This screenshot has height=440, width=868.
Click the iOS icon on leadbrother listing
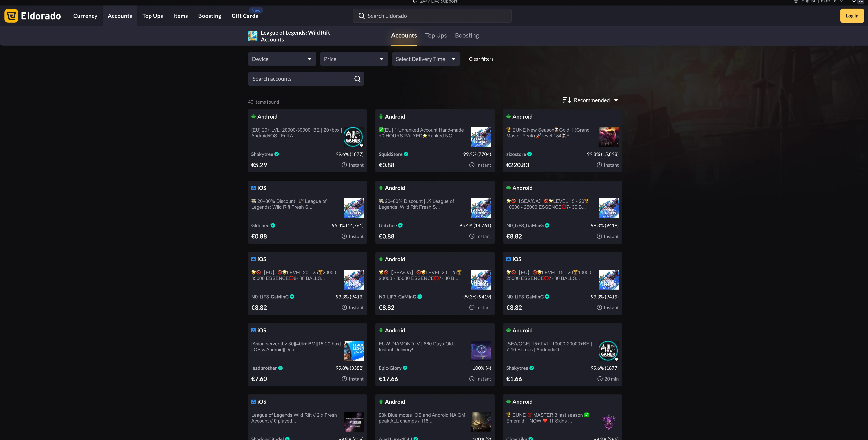coord(253,331)
